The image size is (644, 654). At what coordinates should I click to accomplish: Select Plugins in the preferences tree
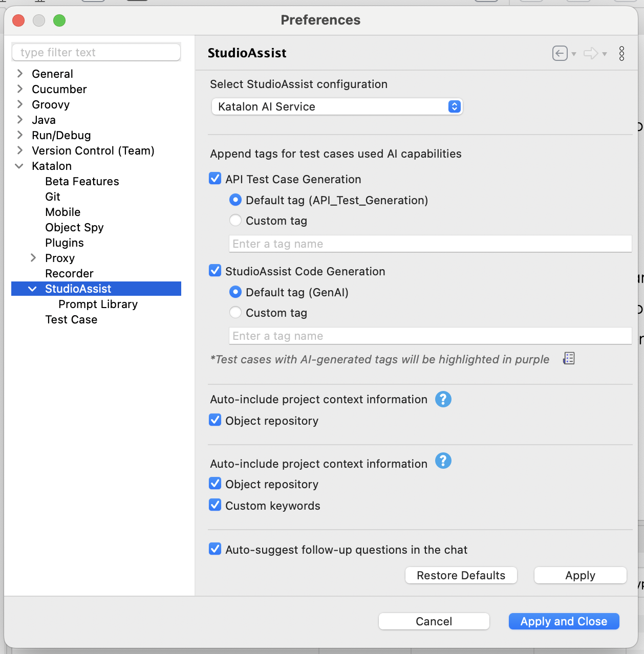pos(65,243)
